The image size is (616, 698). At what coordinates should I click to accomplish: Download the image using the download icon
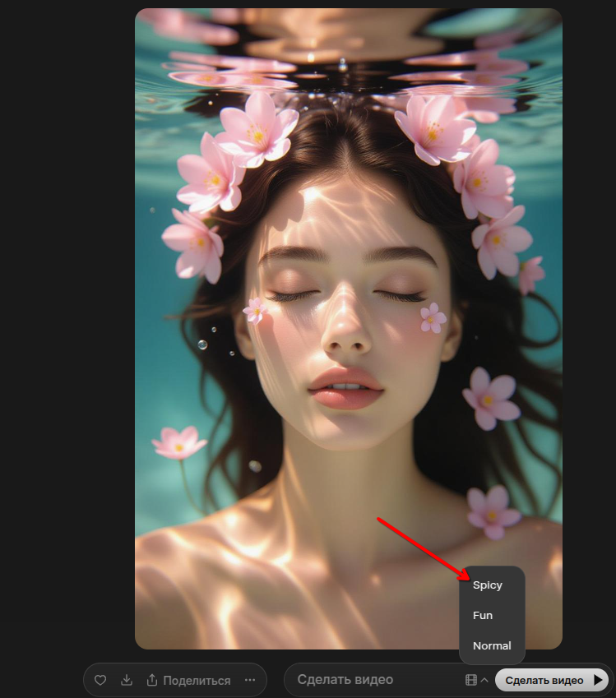click(x=127, y=680)
